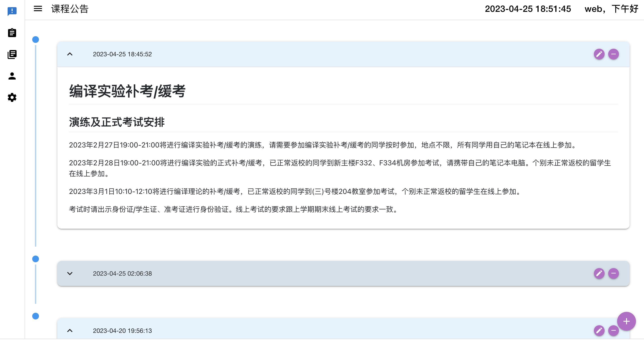Edit the 2023-04-25 18:45:52 announcement
The width and height of the screenshot is (644, 340).
click(x=599, y=54)
